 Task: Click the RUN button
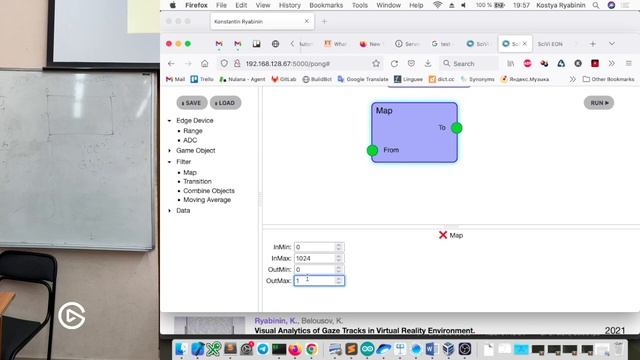tap(599, 103)
